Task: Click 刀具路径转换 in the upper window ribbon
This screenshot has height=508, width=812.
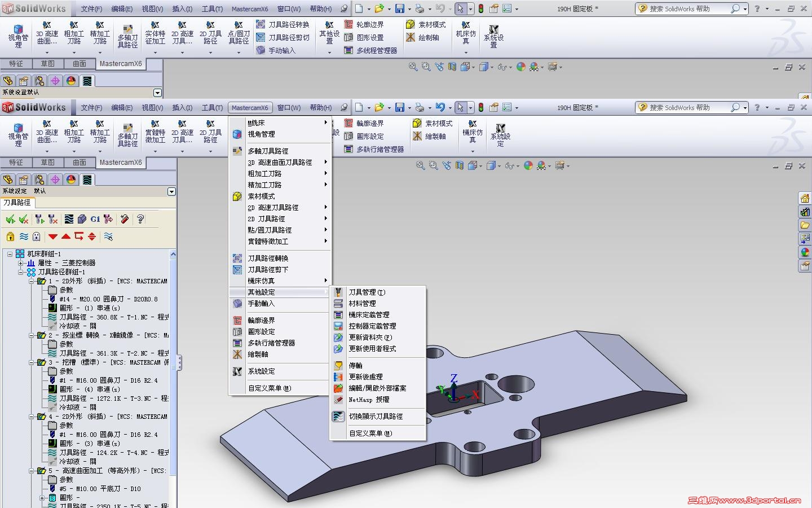Action: (x=283, y=25)
